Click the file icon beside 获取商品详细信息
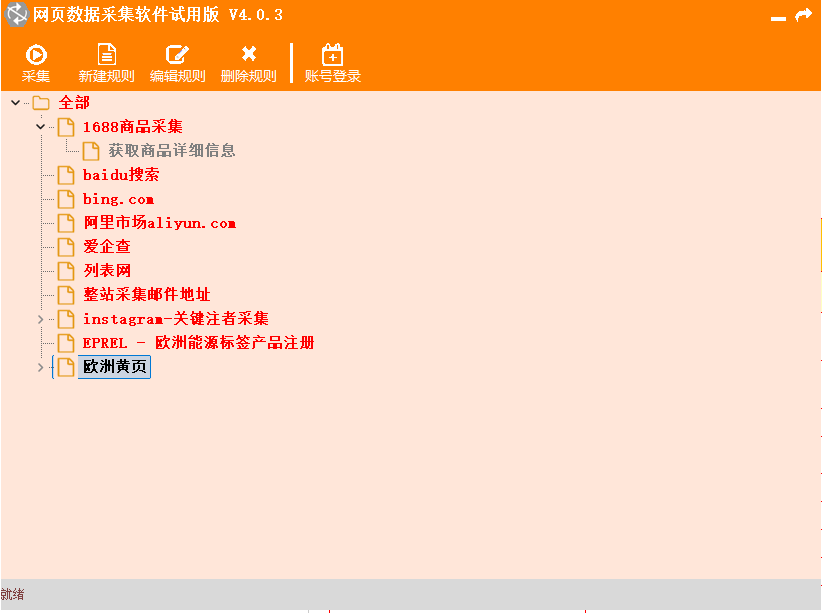The image size is (822, 613). [91, 151]
